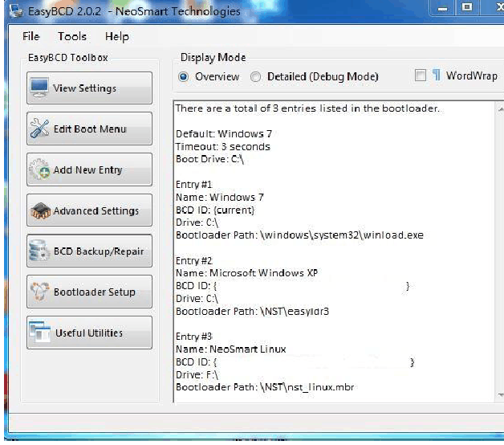This screenshot has width=504, height=445.
Task: Open the Help menu
Action: tap(117, 37)
